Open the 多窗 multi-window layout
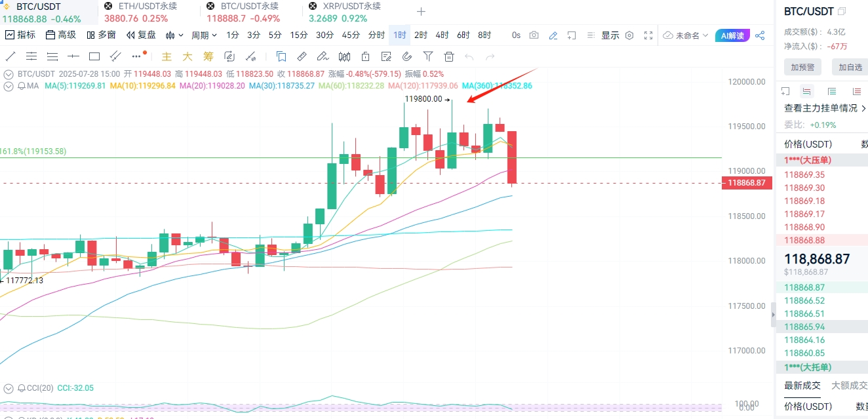 click(102, 35)
